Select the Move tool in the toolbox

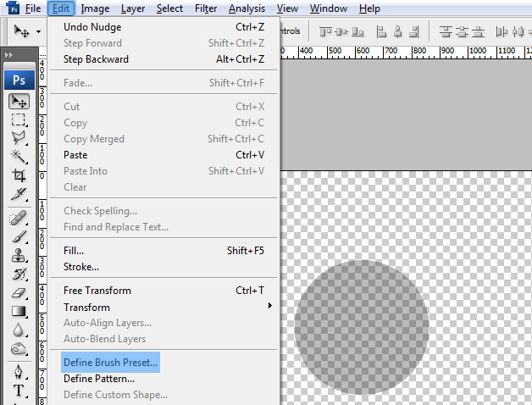19,101
